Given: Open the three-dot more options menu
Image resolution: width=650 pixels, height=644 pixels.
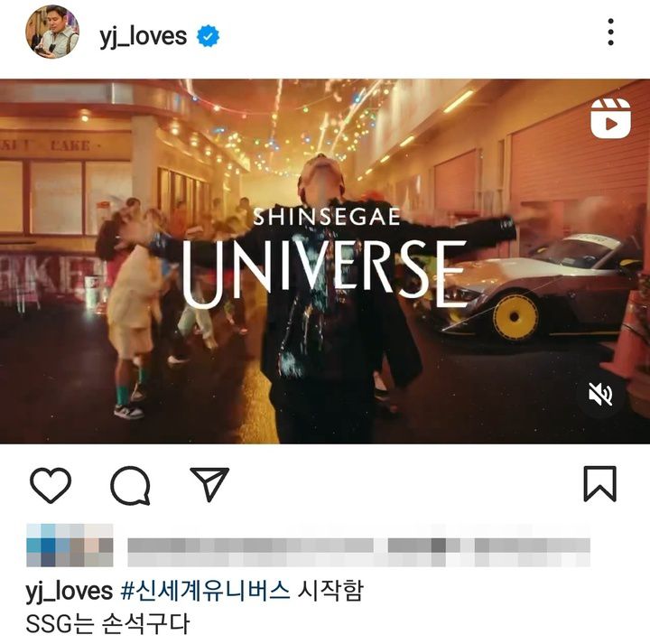Looking at the screenshot, I should pyautogui.click(x=610, y=32).
